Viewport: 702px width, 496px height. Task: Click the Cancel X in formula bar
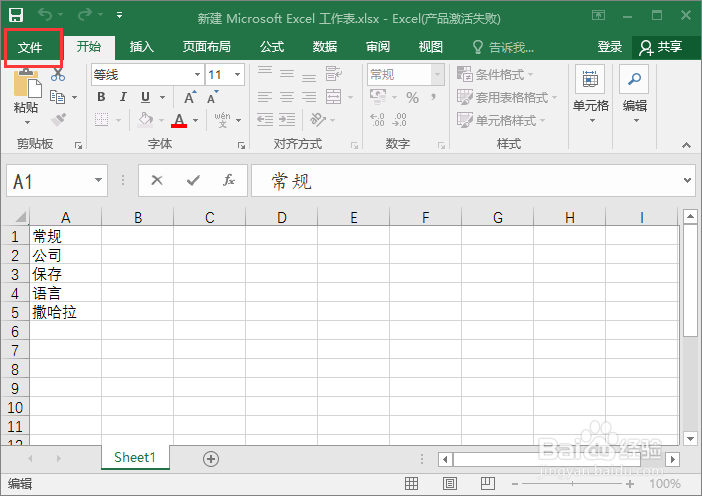coord(157,180)
